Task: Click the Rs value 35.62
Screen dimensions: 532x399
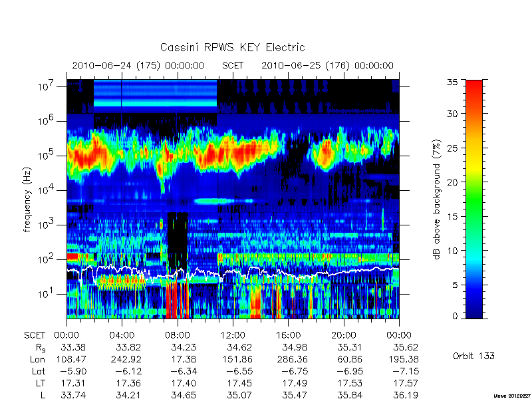Action: (x=406, y=347)
